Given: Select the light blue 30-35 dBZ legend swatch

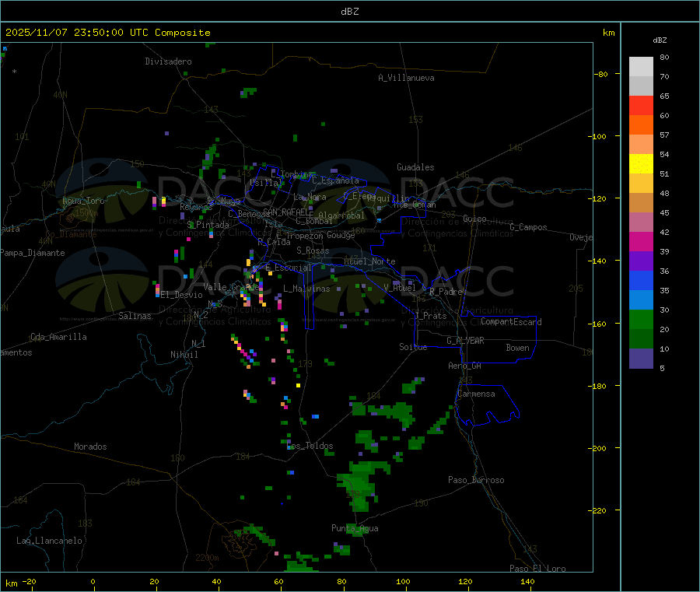Looking at the screenshot, I should coord(641,300).
